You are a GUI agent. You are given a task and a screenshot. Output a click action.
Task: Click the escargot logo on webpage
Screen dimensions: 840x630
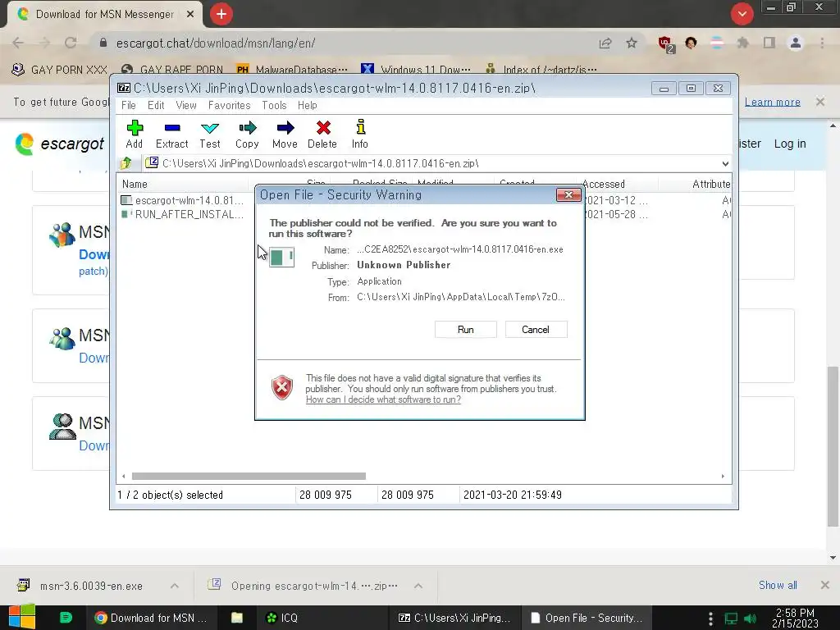(x=60, y=144)
